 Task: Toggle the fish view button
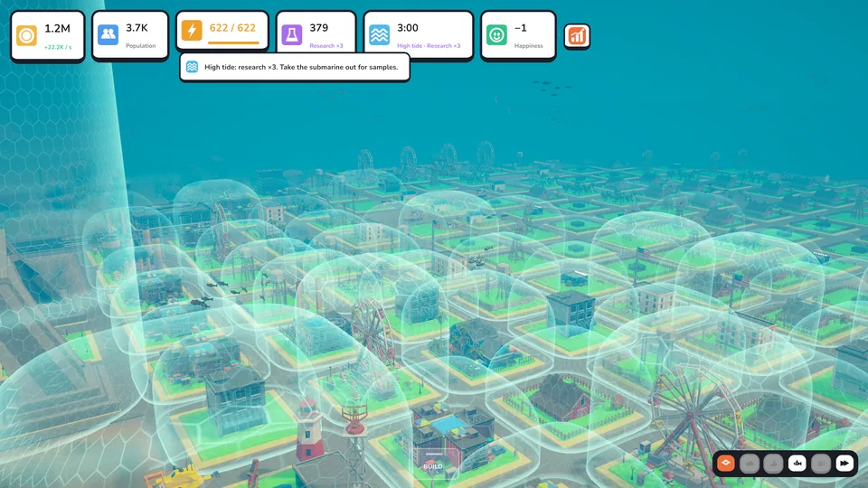pos(797,463)
